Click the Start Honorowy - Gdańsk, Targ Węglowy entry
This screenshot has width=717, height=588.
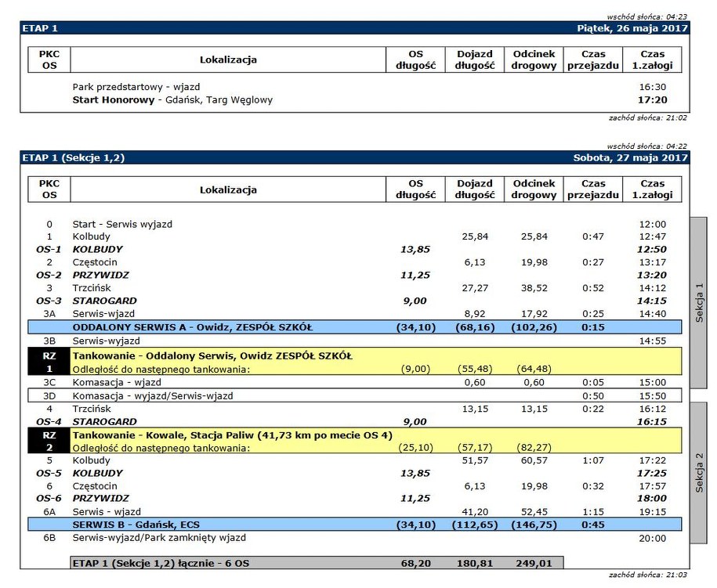(172, 100)
